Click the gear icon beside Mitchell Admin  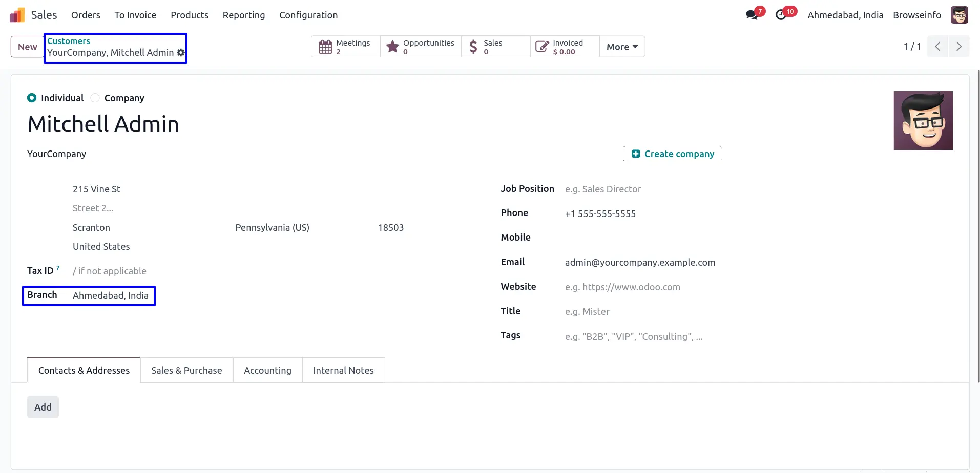181,53
